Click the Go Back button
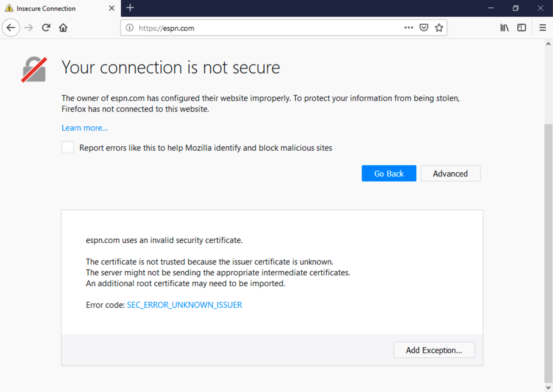 coord(389,173)
